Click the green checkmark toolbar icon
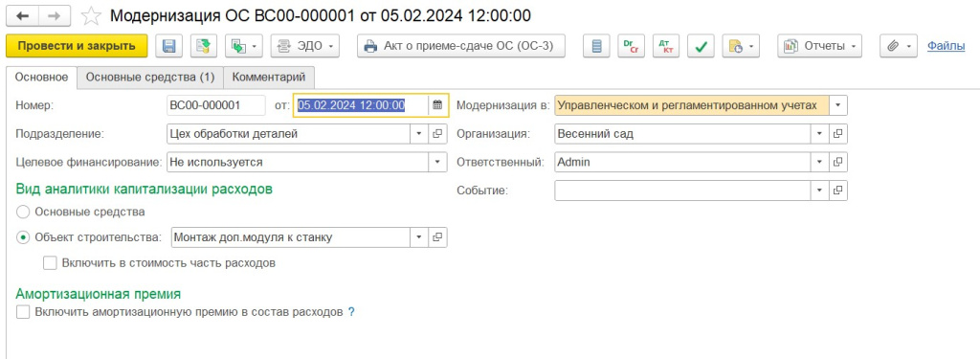Viewport: 980px width, 359px height. 702,46
